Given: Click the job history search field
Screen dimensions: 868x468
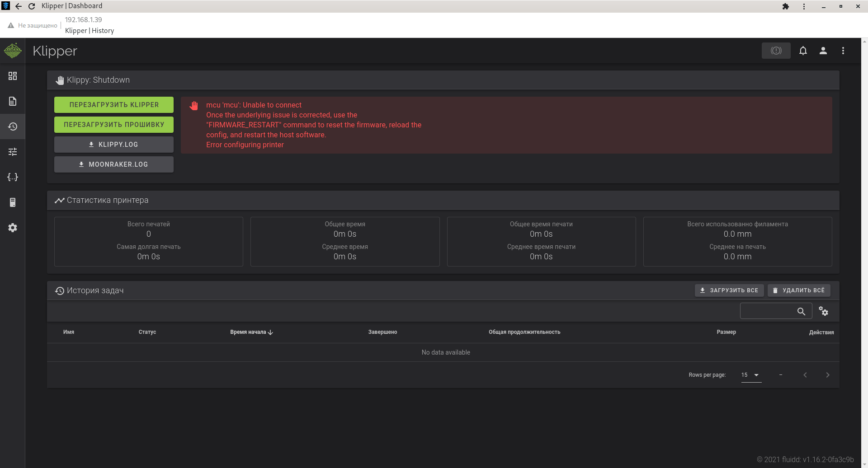Looking at the screenshot, I should [x=769, y=311].
